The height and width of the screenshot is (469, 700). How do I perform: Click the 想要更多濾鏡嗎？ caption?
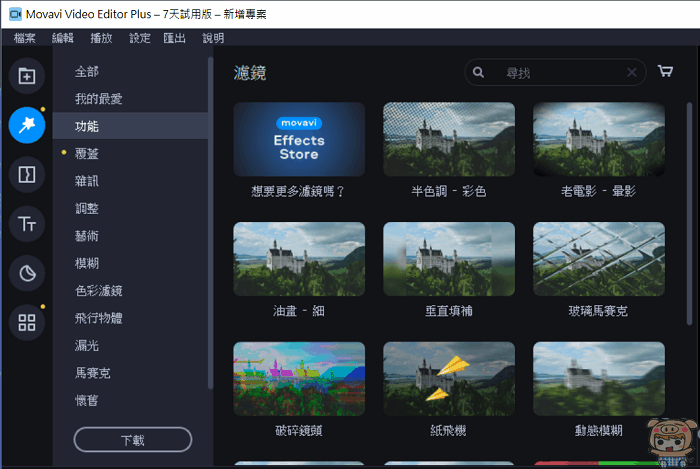[298, 191]
